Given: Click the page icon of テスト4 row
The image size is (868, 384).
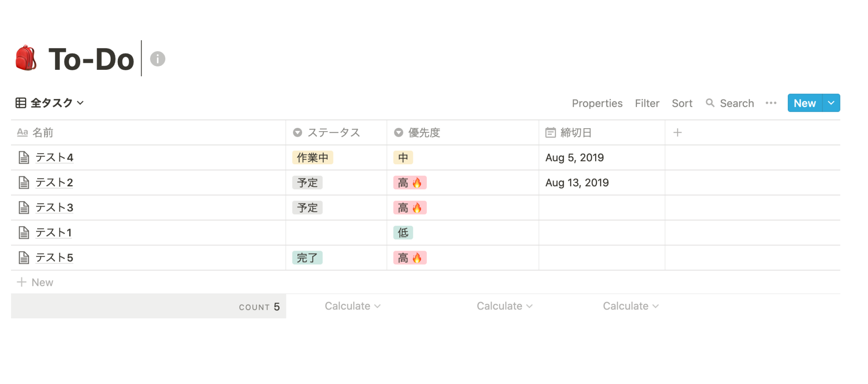Looking at the screenshot, I should point(24,157).
